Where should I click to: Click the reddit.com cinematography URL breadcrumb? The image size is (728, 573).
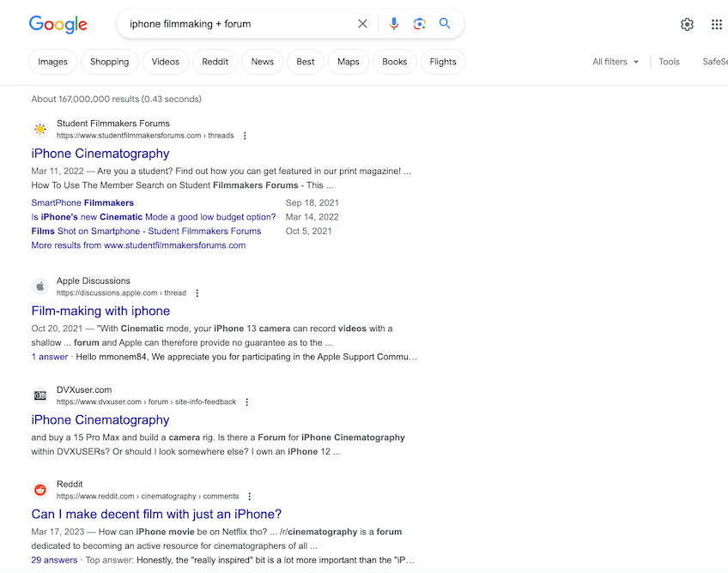coord(148,496)
